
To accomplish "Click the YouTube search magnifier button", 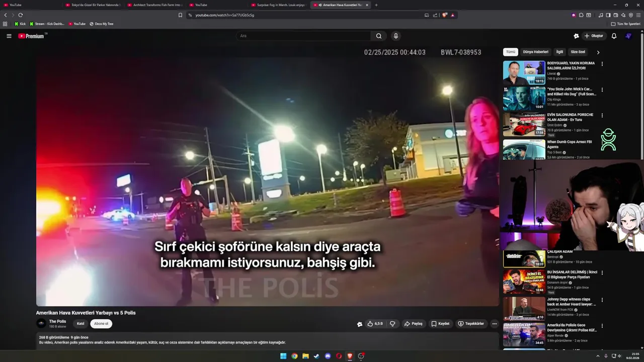I will tap(379, 36).
